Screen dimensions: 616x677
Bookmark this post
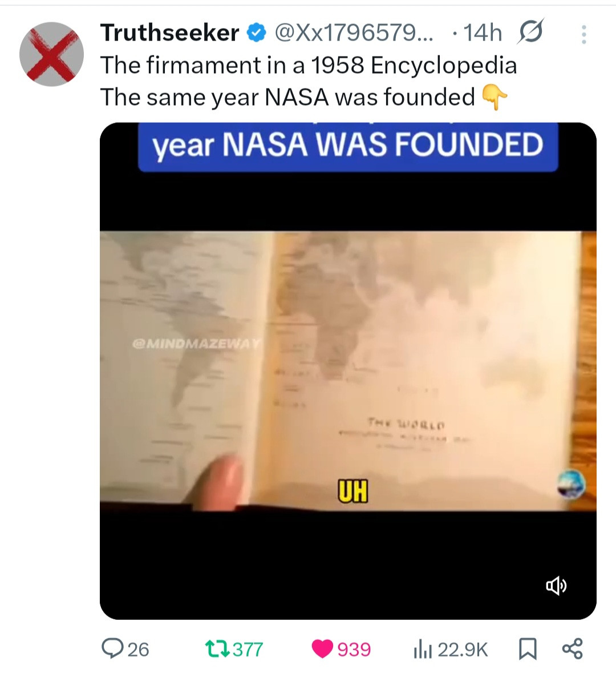(x=528, y=650)
